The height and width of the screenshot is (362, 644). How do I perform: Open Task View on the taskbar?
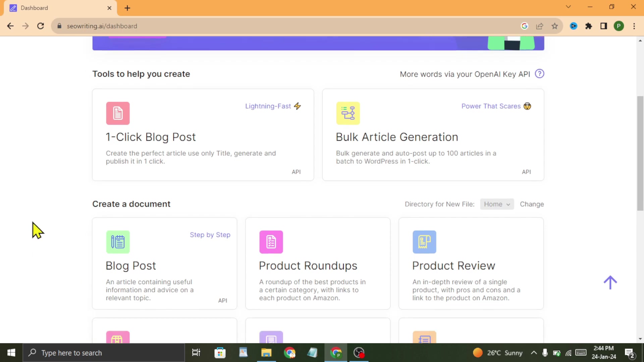click(x=196, y=353)
